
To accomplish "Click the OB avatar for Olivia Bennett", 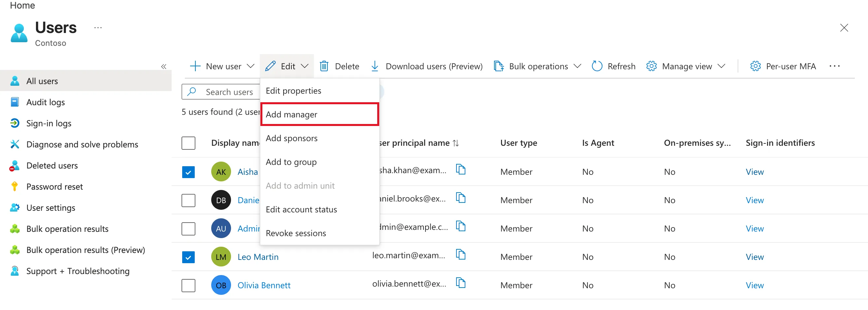I will click(221, 285).
